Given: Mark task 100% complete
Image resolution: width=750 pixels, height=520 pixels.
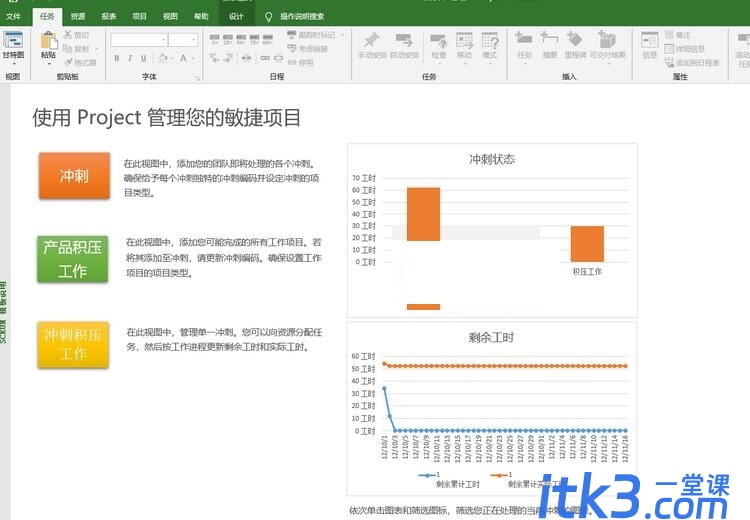Looking at the screenshot, I should click(x=268, y=39).
